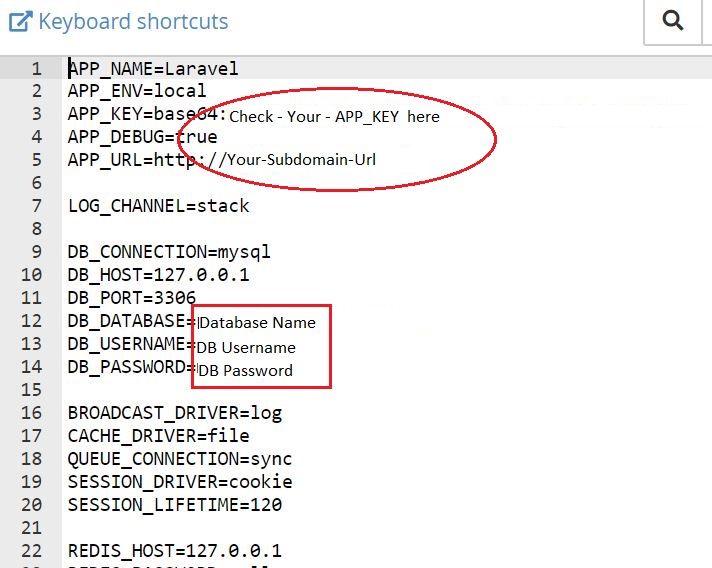Click the APP_ENV=local line
This screenshot has width=712, height=568.
[137, 91]
